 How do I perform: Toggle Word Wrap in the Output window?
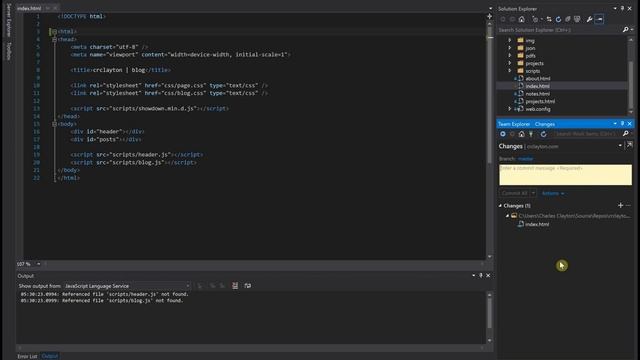pyautogui.click(x=248, y=286)
